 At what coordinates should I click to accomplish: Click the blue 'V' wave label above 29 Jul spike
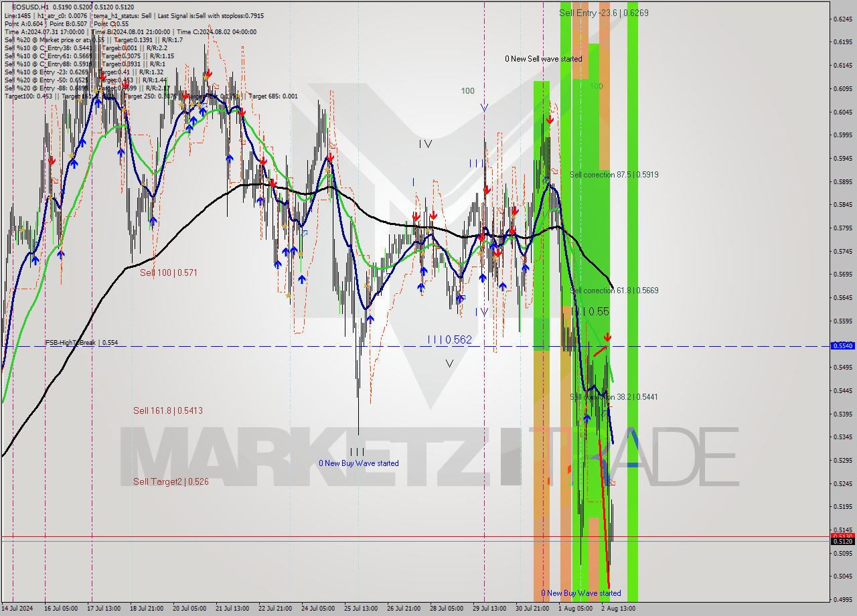click(x=484, y=107)
